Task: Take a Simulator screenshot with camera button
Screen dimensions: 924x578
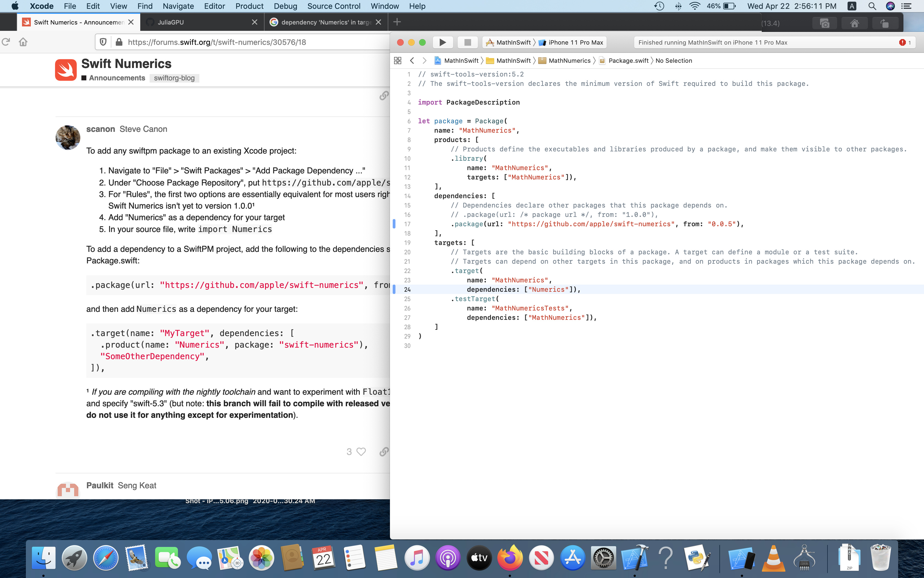Action: (x=824, y=23)
